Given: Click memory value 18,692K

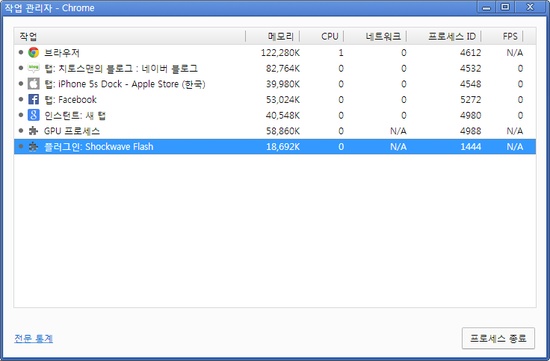Looking at the screenshot, I should coord(283,147).
